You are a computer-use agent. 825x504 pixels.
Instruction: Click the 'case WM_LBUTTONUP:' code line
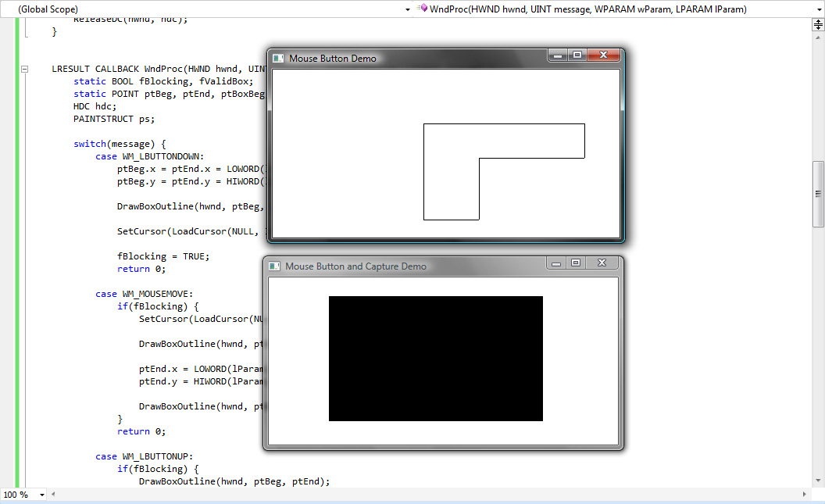click(145, 456)
